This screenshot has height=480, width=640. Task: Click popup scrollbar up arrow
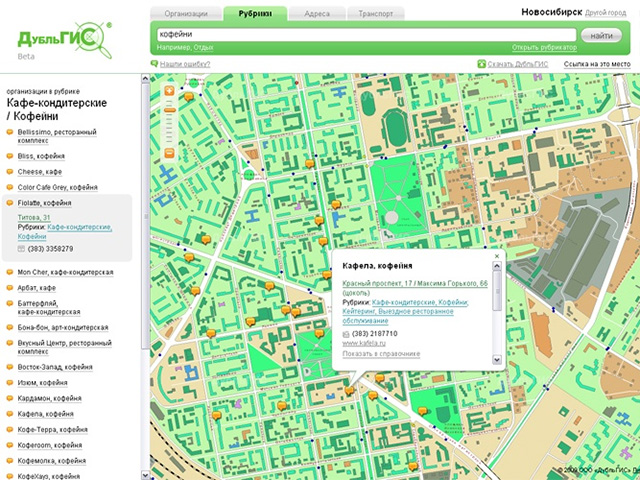pos(497,266)
